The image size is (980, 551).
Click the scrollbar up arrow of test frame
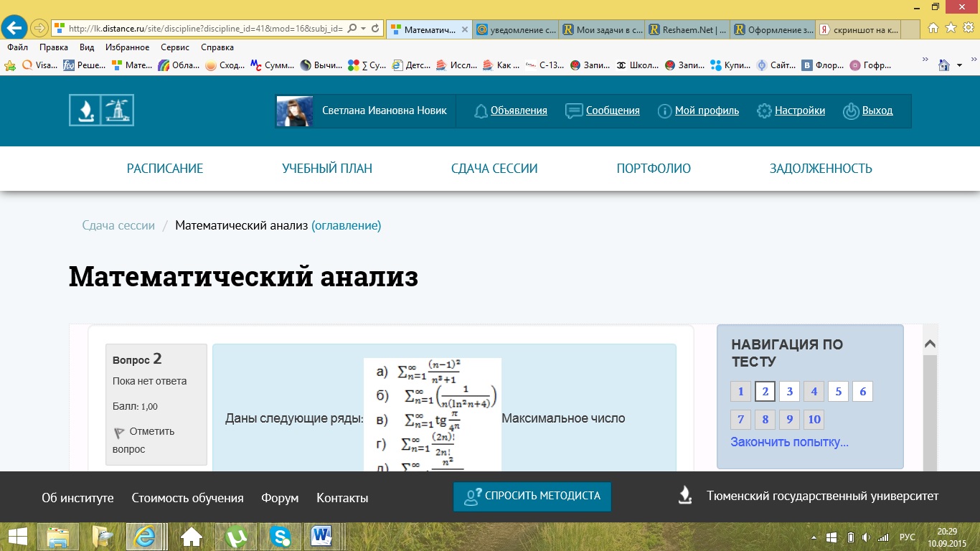[929, 344]
